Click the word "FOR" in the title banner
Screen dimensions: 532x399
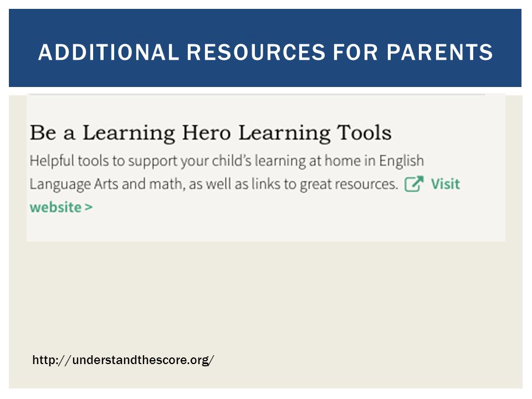(355, 52)
